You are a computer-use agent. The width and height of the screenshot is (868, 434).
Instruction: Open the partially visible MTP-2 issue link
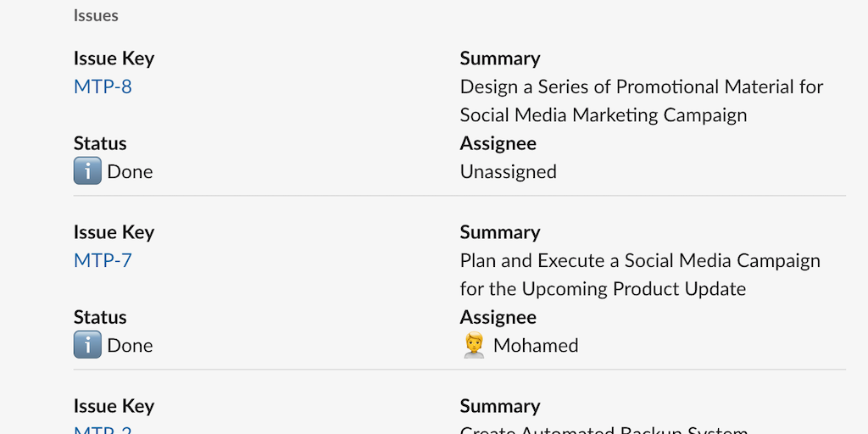[x=103, y=430]
